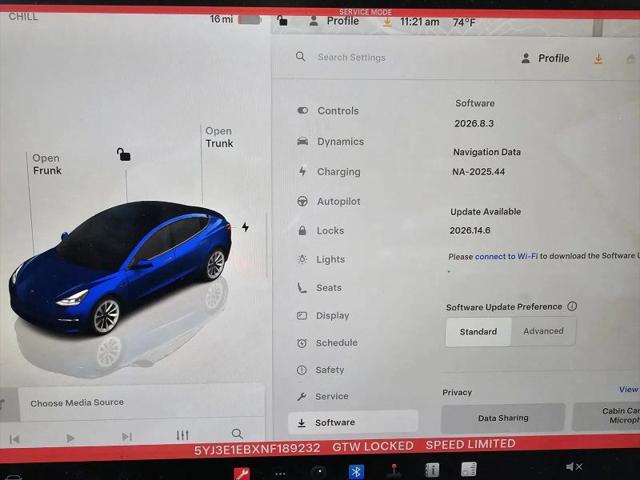Open the Dynamics settings menu
The height and width of the screenshot is (480, 640).
pos(330,141)
